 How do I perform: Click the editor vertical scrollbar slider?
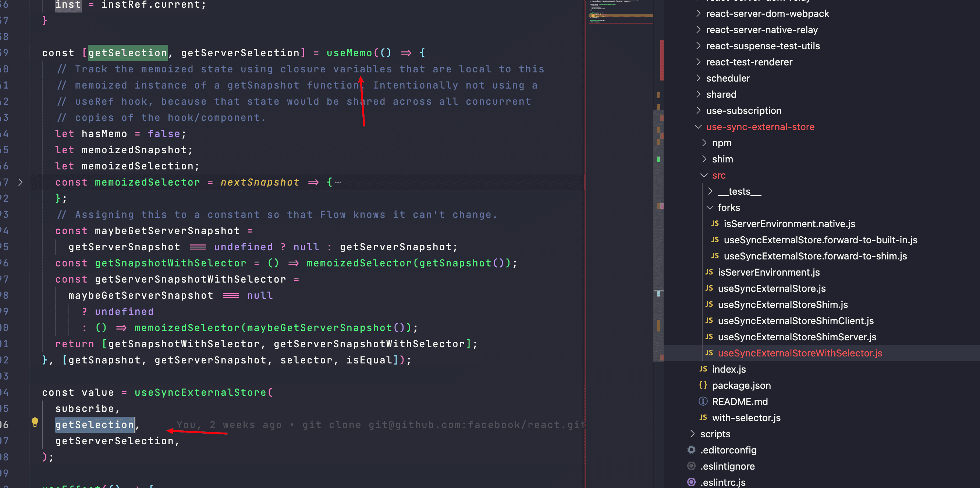pos(658,236)
